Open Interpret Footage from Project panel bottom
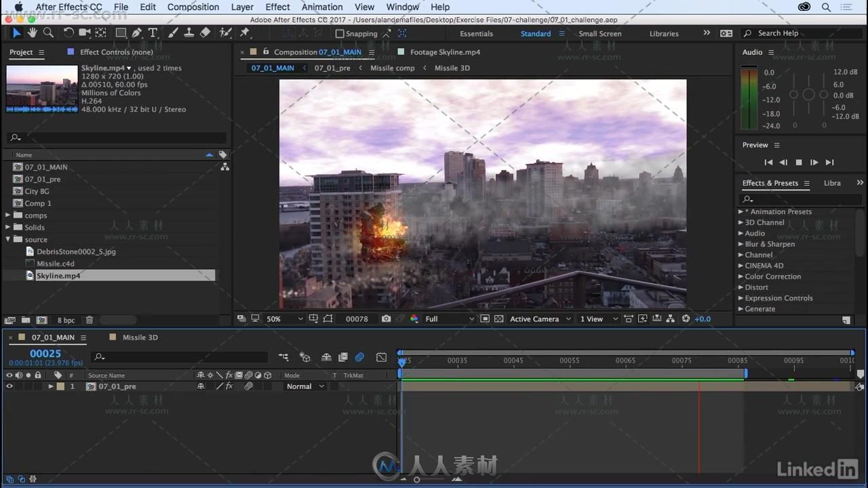Image resolution: width=868 pixels, height=488 pixels. click(x=10, y=320)
